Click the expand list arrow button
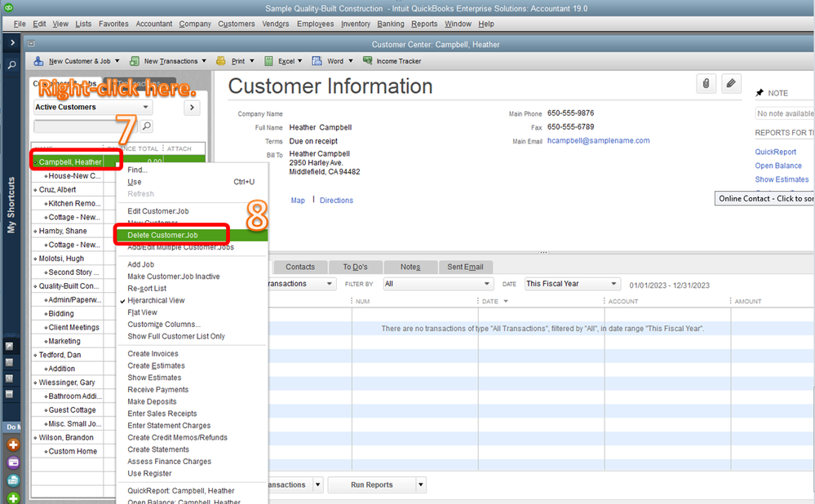The image size is (815, 504). click(192, 108)
